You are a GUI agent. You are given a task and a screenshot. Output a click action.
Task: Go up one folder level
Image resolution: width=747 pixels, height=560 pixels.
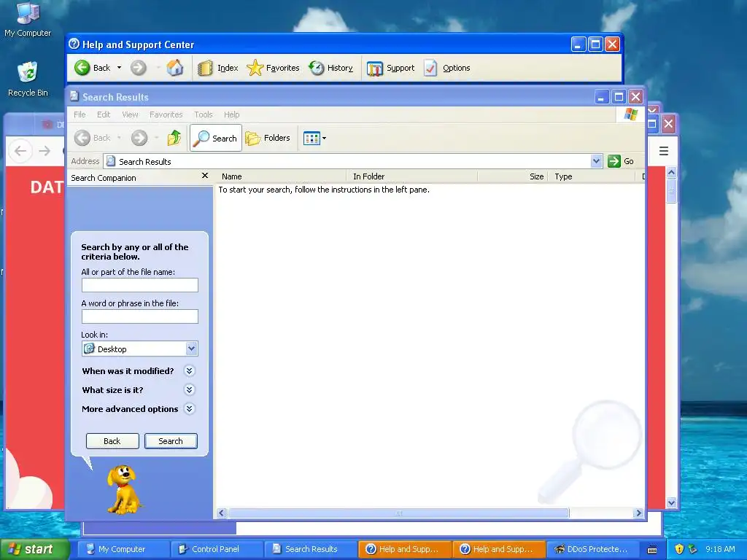pyautogui.click(x=174, y=138)
